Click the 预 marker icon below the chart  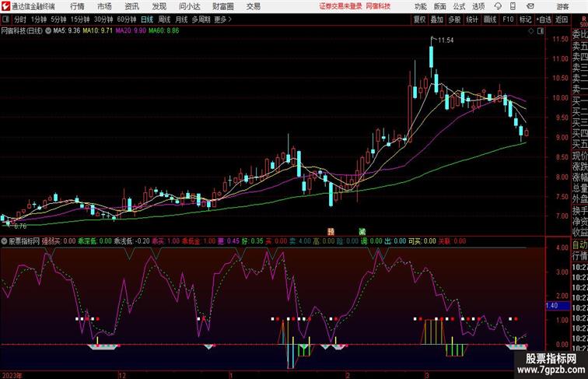point(331,231)
